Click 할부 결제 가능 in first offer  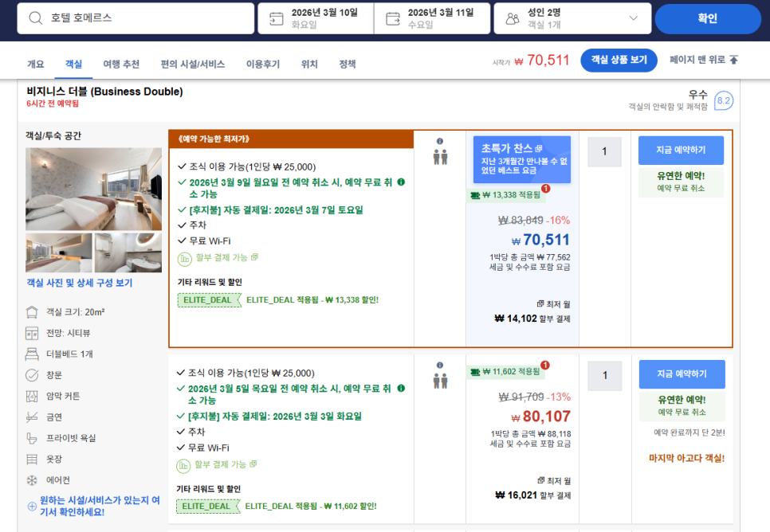coord(226,257)
